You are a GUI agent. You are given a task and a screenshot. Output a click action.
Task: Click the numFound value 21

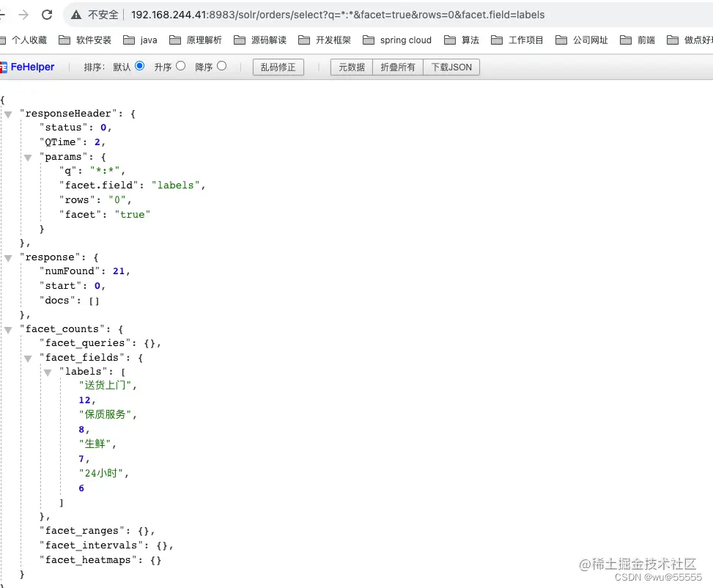click(x=119, y=271)
